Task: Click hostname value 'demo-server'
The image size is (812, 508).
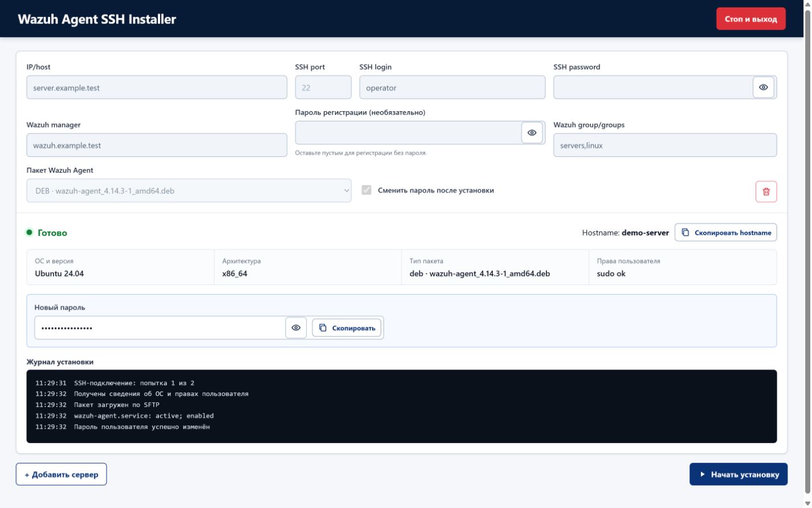Action: pyautogui.click(x=645, y=233)
